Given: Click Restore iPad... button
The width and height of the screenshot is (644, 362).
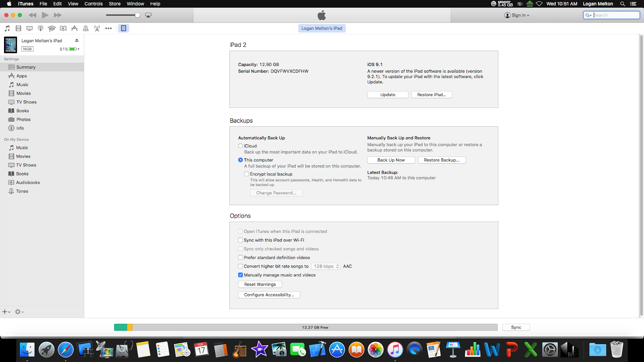Looking at the screenshot, I should [x=431, y=95].
